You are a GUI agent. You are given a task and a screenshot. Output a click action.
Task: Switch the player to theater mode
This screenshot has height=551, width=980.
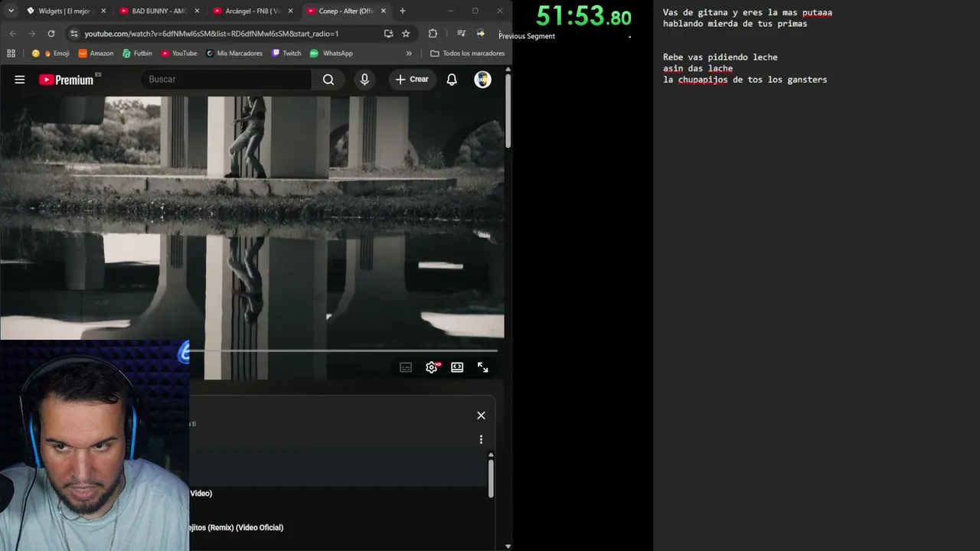tap(457, 367)
